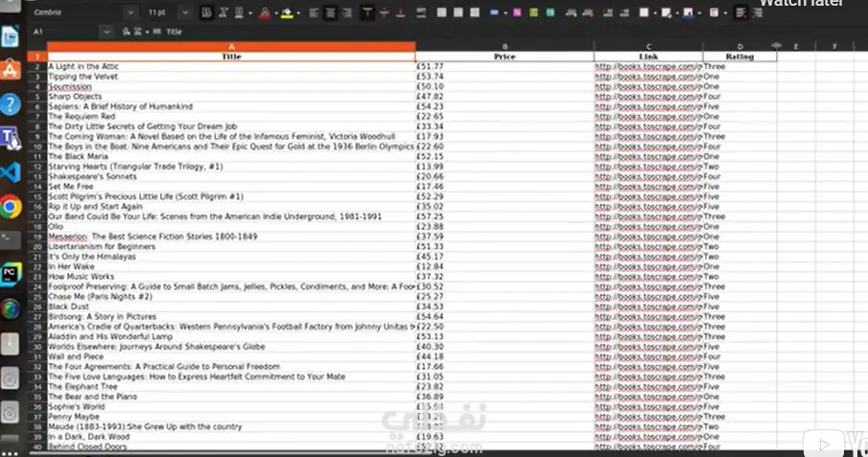Toggle align top
868x457 pixels.
click(367, 12)
